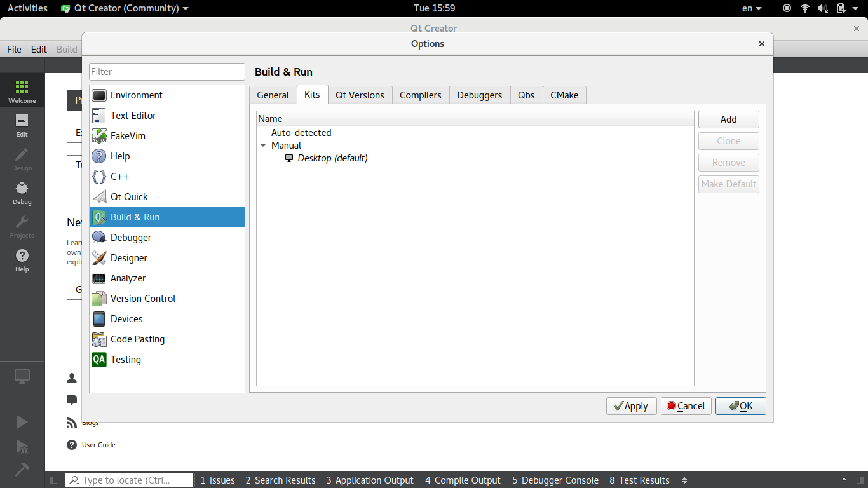868x488 pixels.
Task: Select the Environment category icon
Action: coord(99,95)
